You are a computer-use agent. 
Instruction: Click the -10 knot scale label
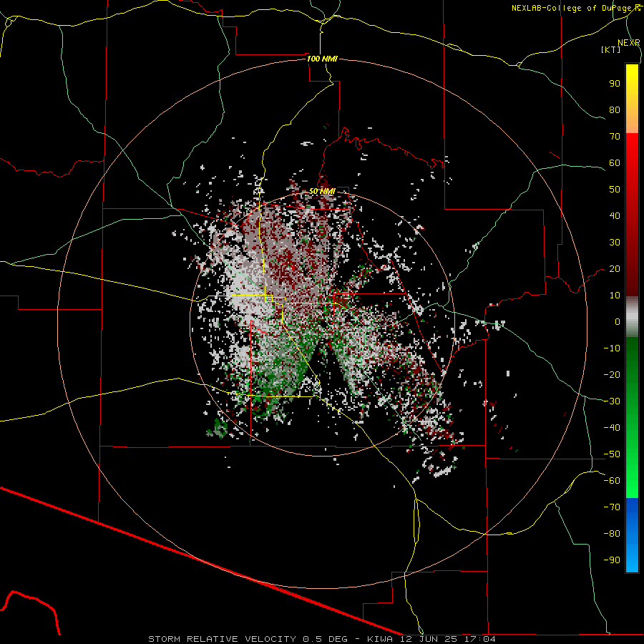coord(612,348)
